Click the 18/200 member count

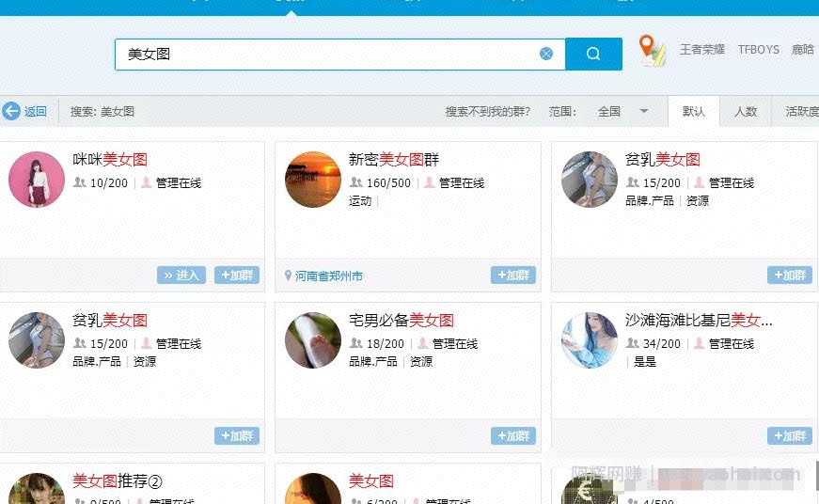pos(386,343)
